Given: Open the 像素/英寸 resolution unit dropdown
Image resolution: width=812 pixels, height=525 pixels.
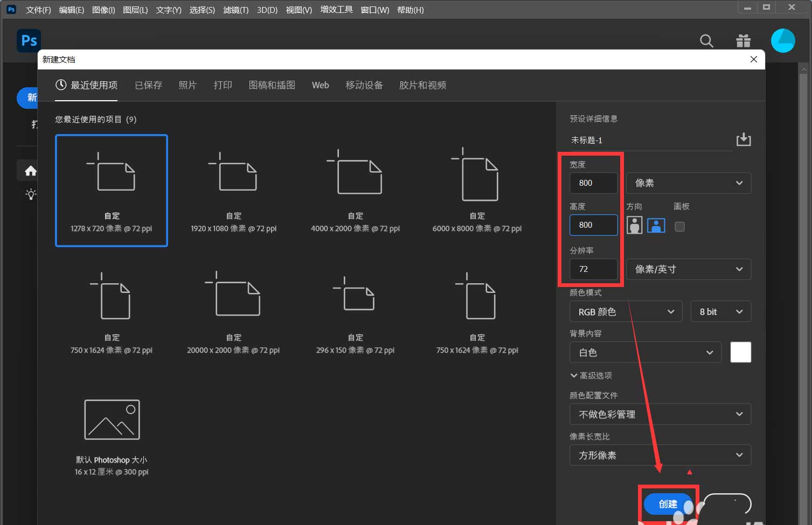Looking at the screenshot, I should (689, 269).
